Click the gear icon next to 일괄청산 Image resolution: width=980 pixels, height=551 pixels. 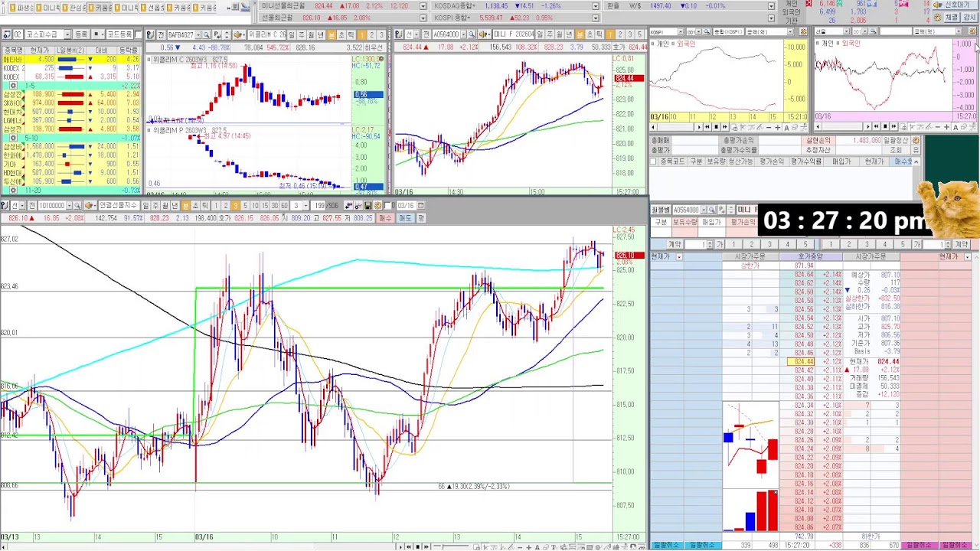point(915,141)
